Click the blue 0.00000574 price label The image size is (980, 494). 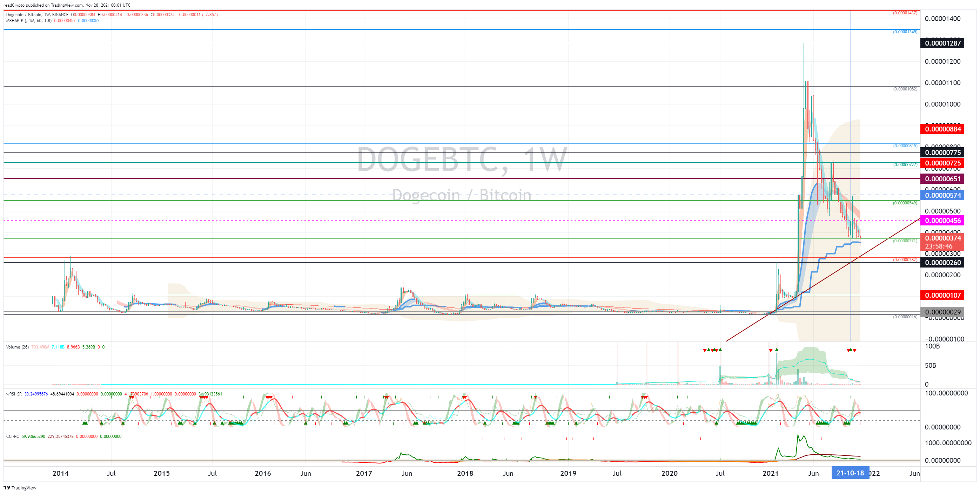(x=942, y=196)
